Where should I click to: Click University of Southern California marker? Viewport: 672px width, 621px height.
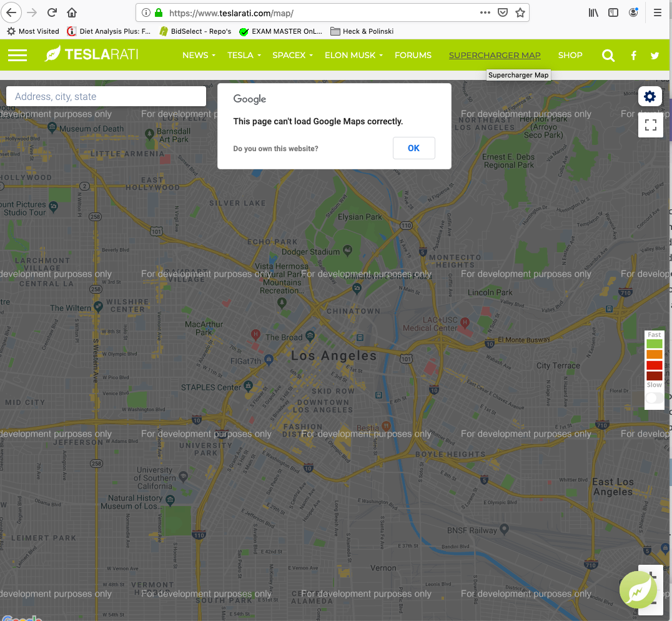pyautogui.click(x=184, y=477)
